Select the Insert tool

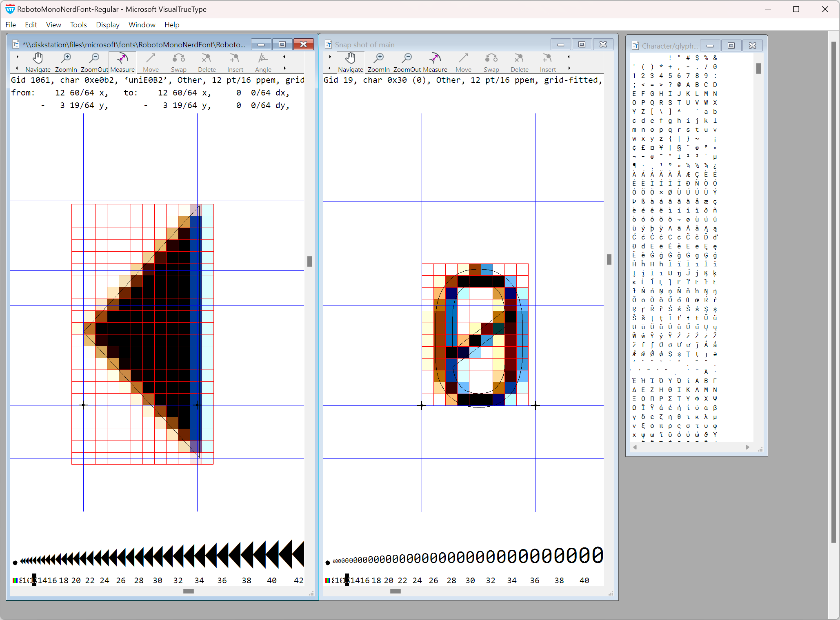pos(235,62)
